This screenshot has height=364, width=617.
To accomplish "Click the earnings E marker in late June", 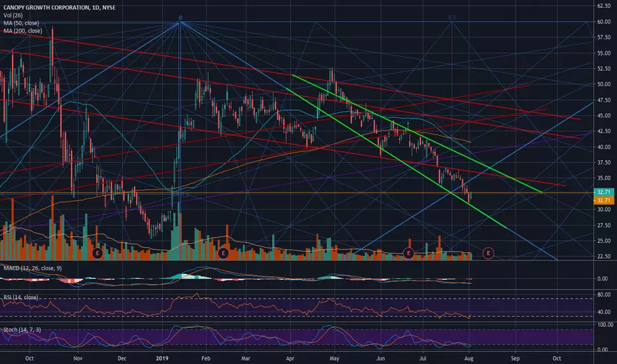I will coord(408,253).
